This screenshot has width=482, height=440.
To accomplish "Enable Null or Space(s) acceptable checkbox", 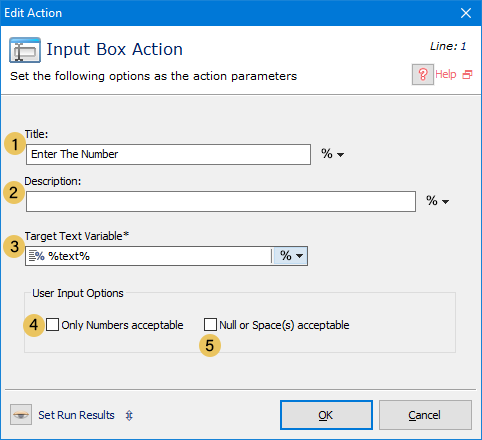I will pos(210,324).
